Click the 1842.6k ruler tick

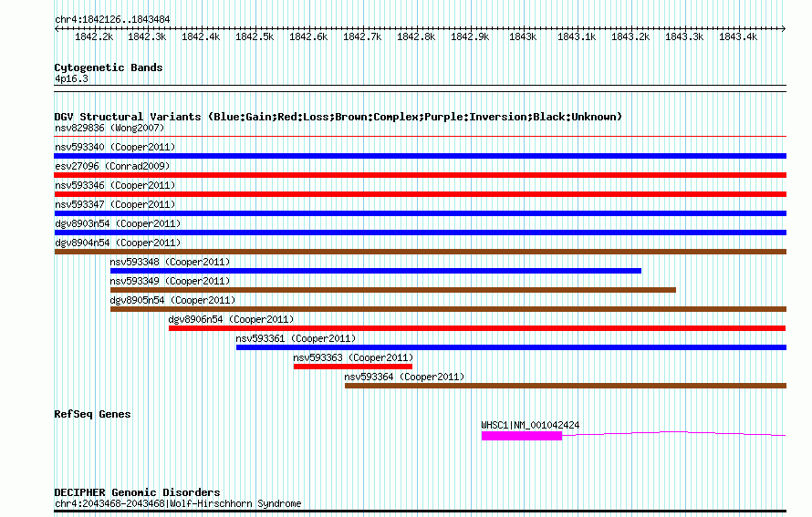pos(308,36)
